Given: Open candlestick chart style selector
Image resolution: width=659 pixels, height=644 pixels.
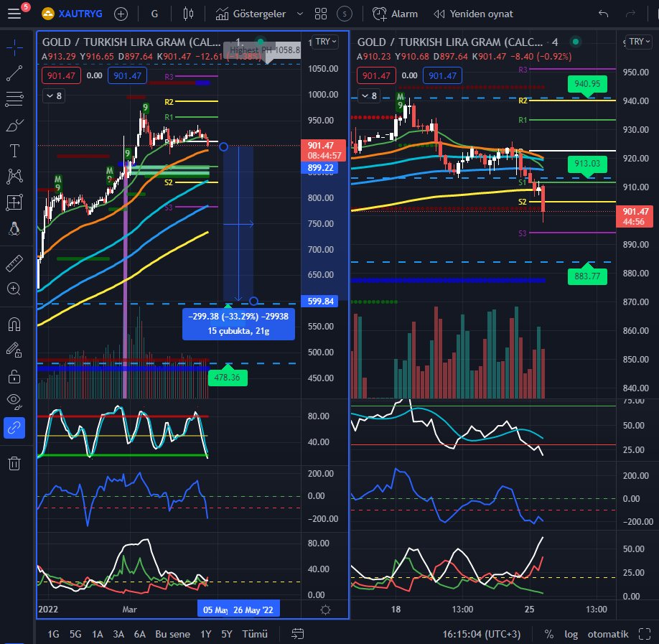Looking at the screenshot, I should pos(188,14).
